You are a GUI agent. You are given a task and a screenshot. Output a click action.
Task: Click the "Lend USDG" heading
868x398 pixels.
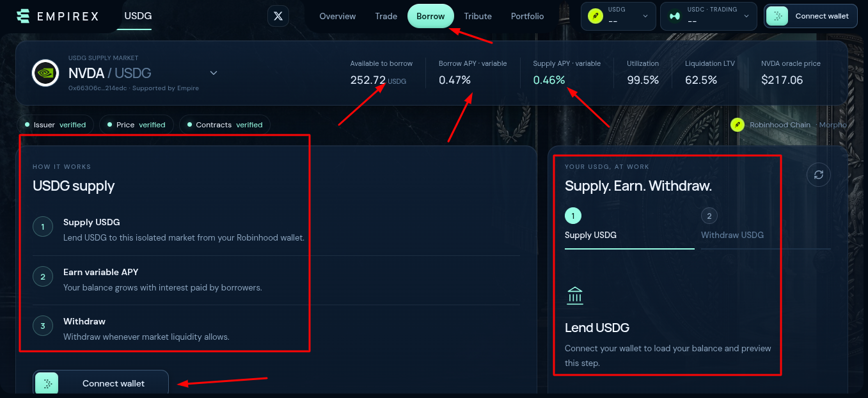click(x=597, y=328)
